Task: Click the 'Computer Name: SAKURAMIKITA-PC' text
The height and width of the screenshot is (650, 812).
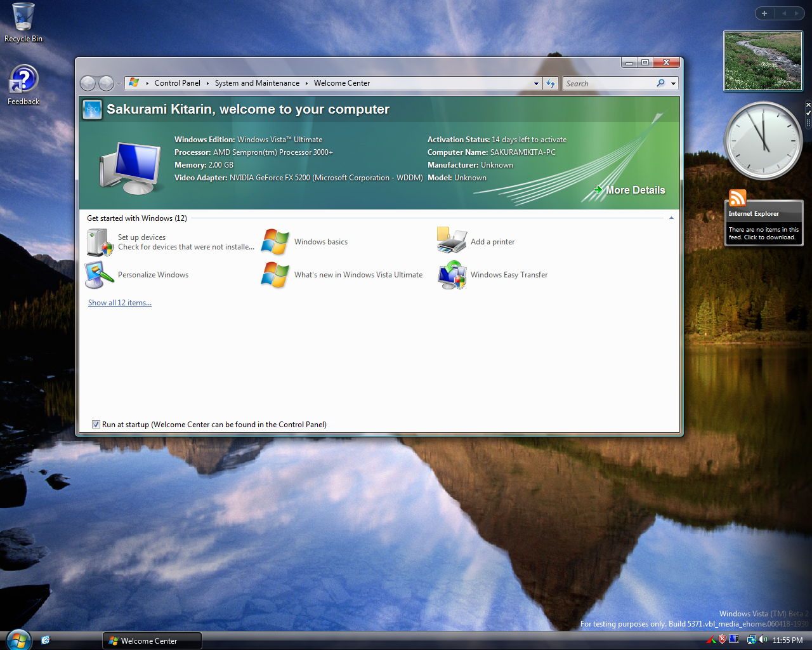Action: pyautogui.click(x=492, y=152)
